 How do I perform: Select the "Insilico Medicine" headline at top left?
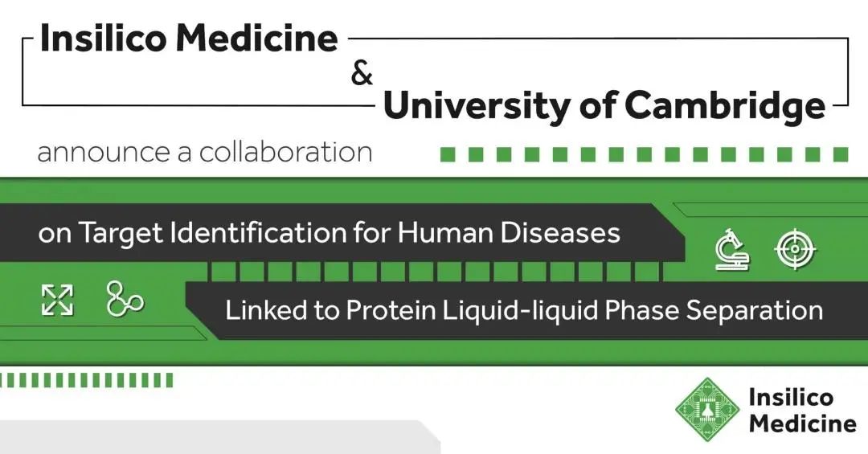(x=189, y=39)
